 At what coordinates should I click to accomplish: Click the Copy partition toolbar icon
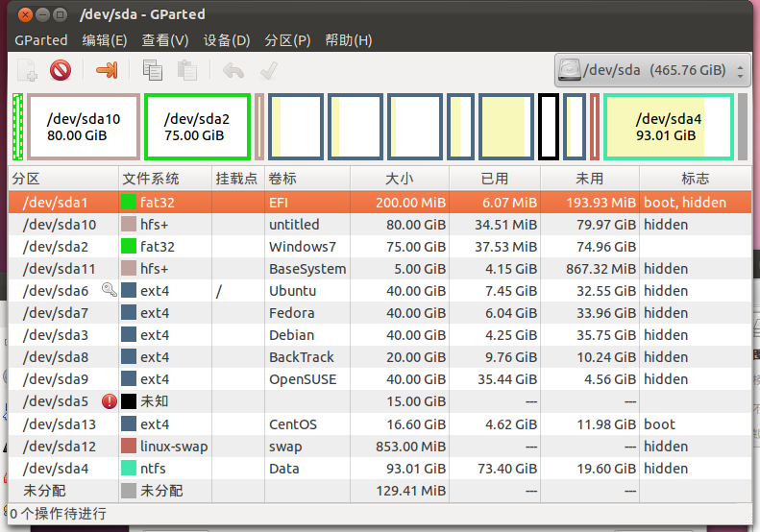[x=152, y=70]
